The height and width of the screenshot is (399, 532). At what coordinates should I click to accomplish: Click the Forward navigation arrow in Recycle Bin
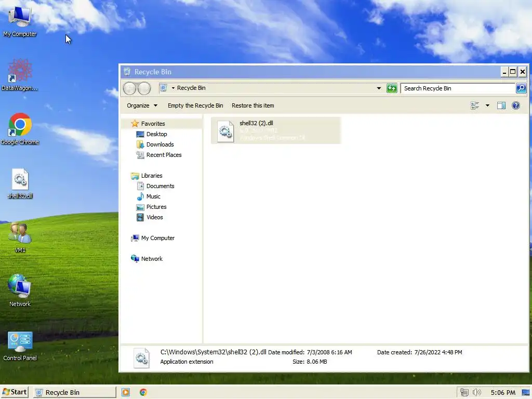[x=144, y=88]
